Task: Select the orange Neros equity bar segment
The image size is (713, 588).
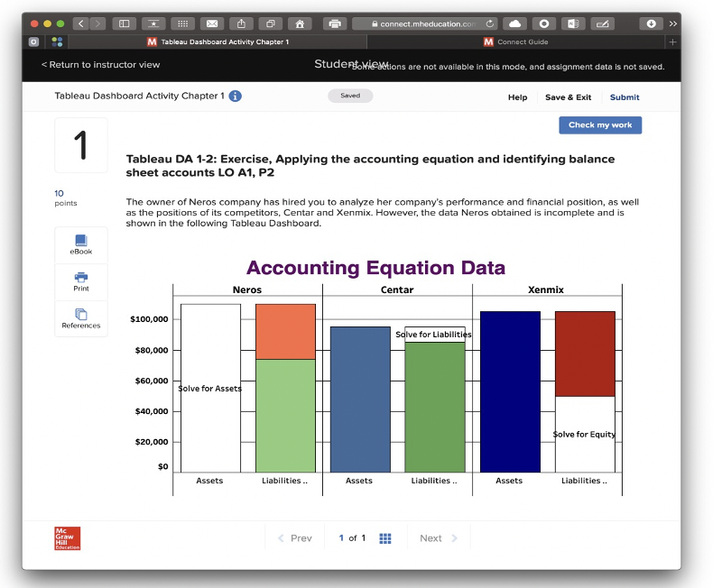Action: coord(285,332)
